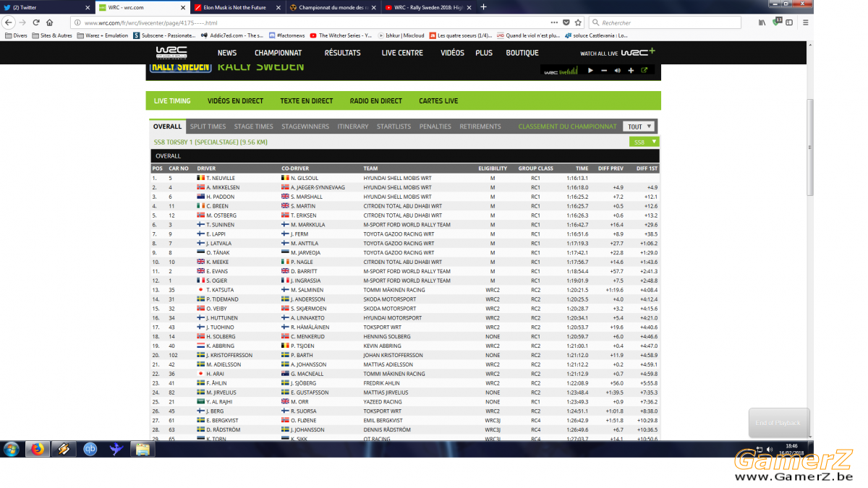The image size is (868, 488).
Task: Open the VIDÉOS menu item
Action: point(453,53)
